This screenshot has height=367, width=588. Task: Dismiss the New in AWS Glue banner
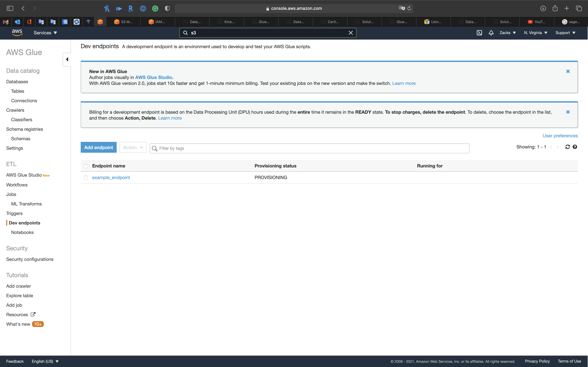(x=568, y=71)
